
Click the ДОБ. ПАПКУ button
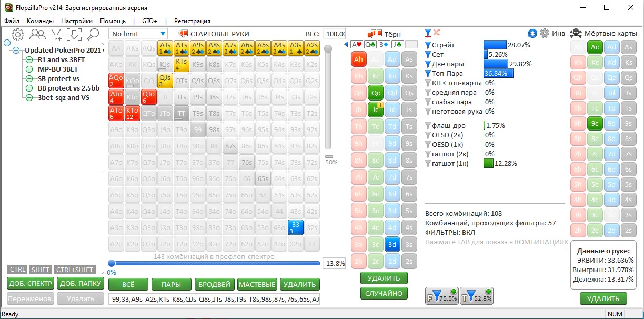click(x=80, y=284)
